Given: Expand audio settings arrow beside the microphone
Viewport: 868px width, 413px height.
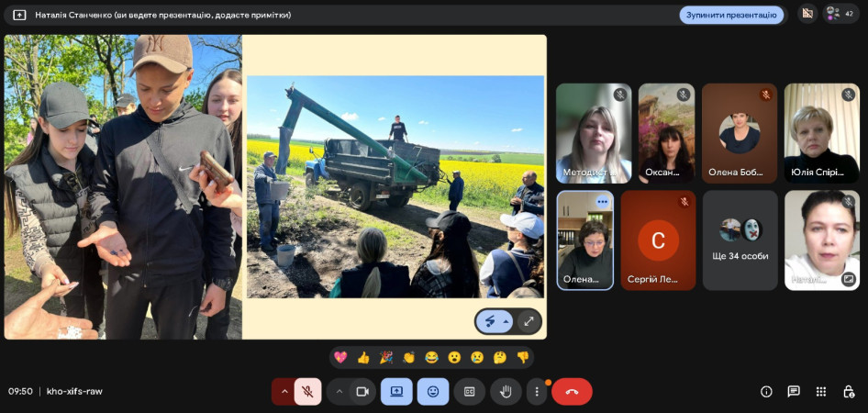Looking at the screenshot, I should (x=284, y=392).
